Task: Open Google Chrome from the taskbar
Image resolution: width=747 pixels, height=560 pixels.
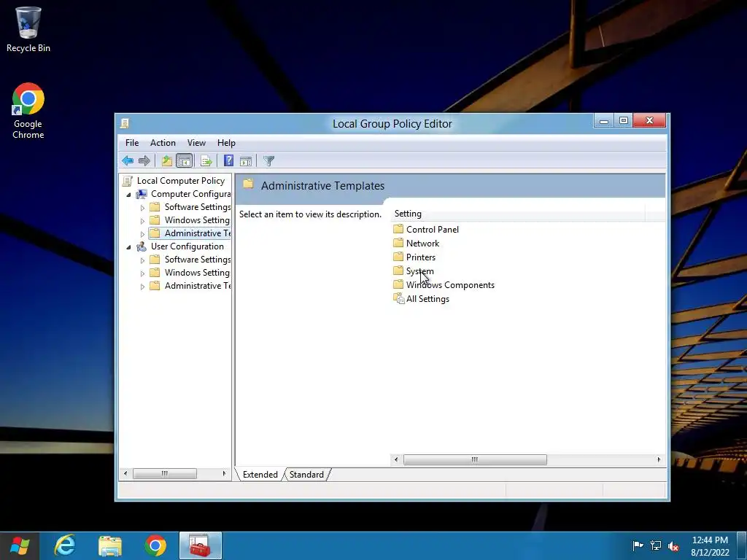Action: click(155, 545)
